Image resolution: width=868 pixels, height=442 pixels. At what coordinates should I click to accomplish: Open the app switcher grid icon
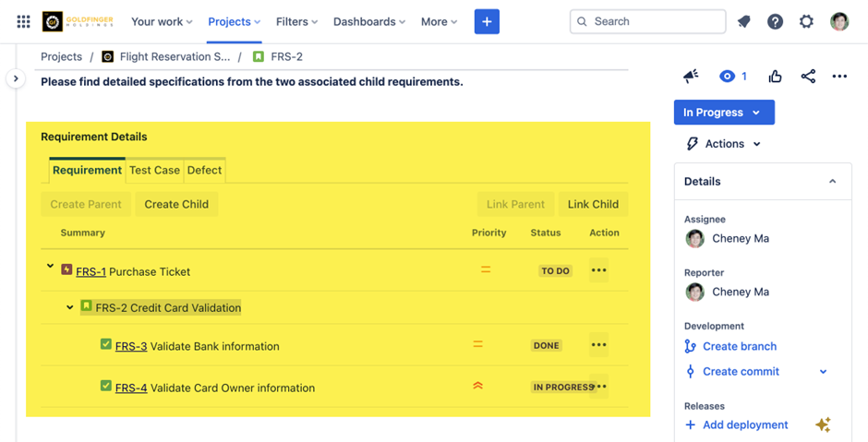point(23,21)
